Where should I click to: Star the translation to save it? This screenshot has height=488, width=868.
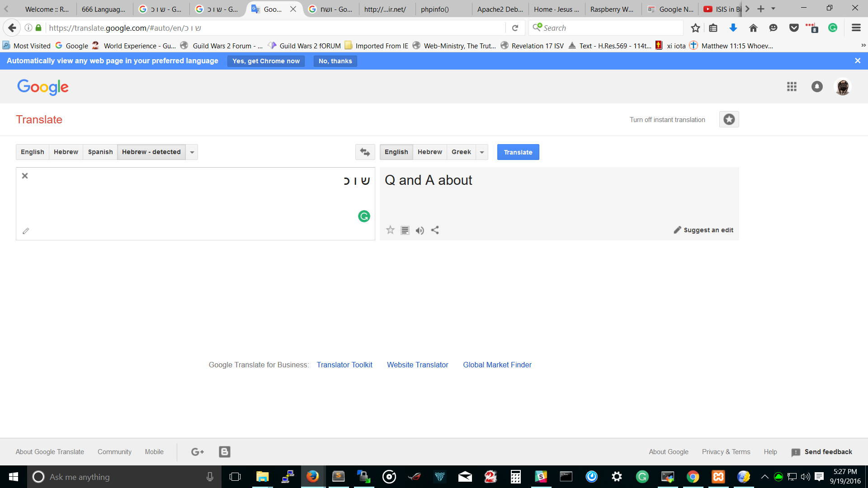coord(390,230)
